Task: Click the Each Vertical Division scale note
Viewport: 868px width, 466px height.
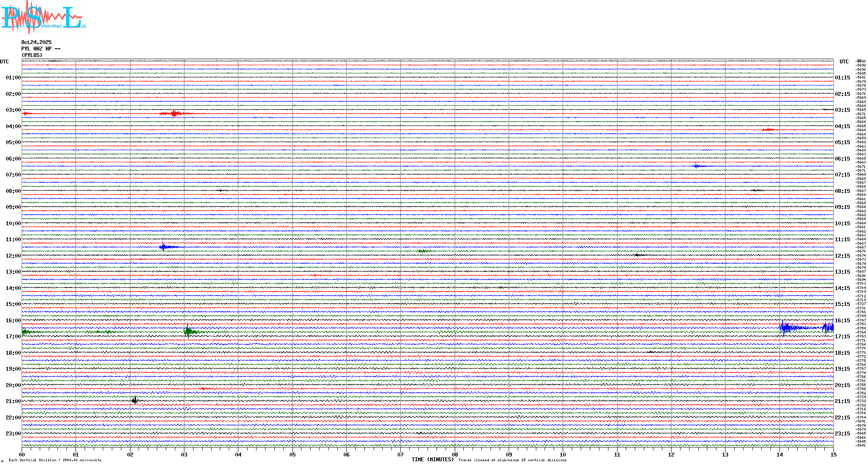Action: pyautogui.click(x=55, y=460)
